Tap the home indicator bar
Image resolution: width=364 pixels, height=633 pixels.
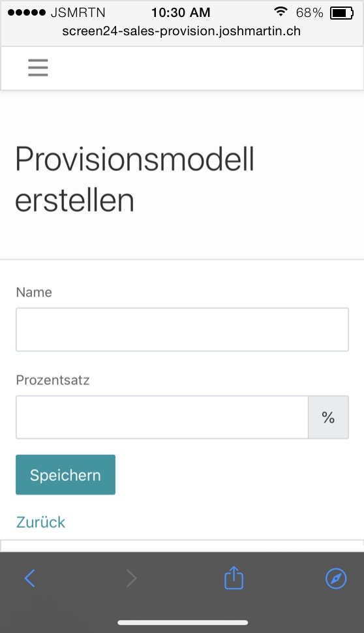pyautogui.click(x=183, y=622)
